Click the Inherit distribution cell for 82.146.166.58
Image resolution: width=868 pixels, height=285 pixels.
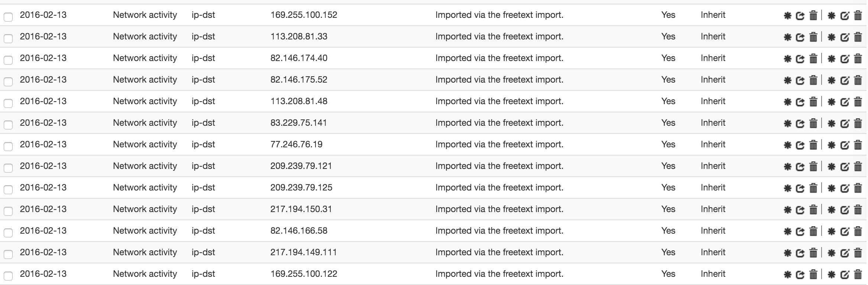point(713,231)
